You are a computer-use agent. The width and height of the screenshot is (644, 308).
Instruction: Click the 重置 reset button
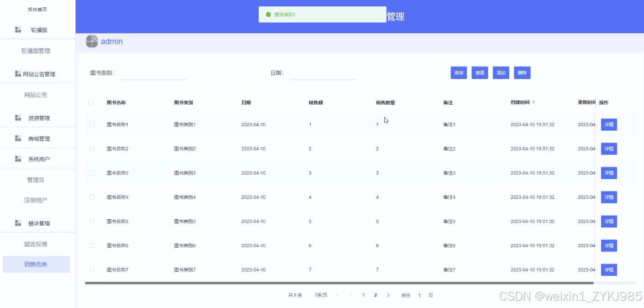pos(480,73)
